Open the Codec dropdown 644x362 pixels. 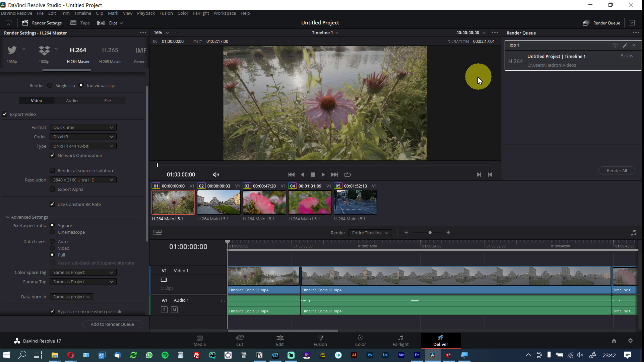(83, 137)
